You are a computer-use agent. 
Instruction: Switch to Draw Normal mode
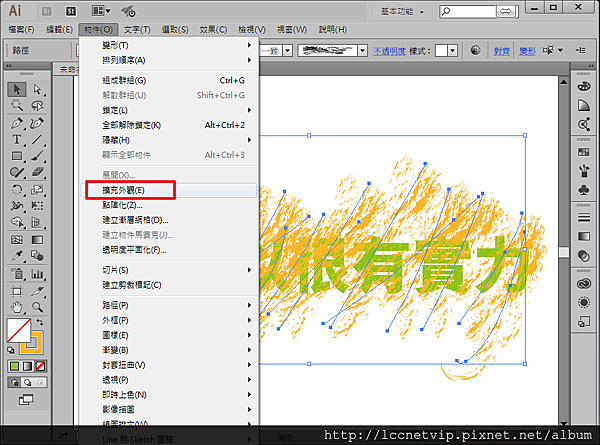click(14, 382)
